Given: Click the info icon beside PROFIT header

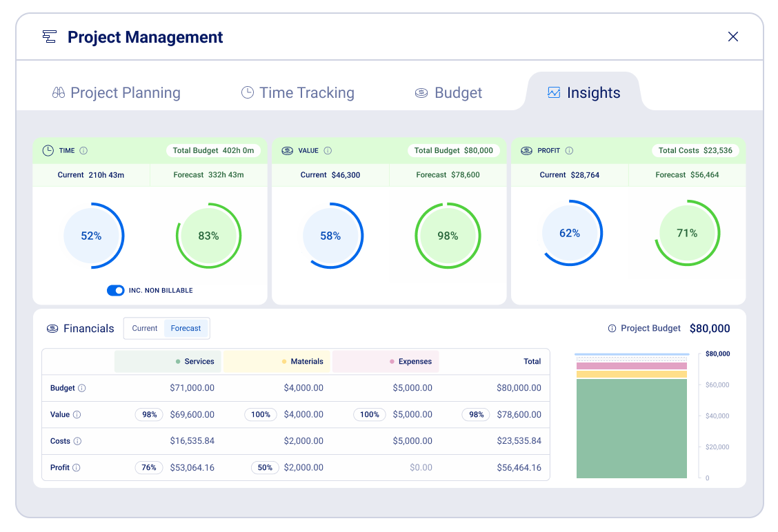Looking at the screenshot, I should (569, 151).
